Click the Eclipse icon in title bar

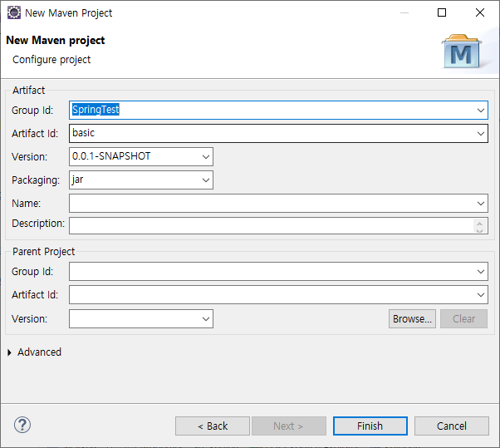point(14,12)
